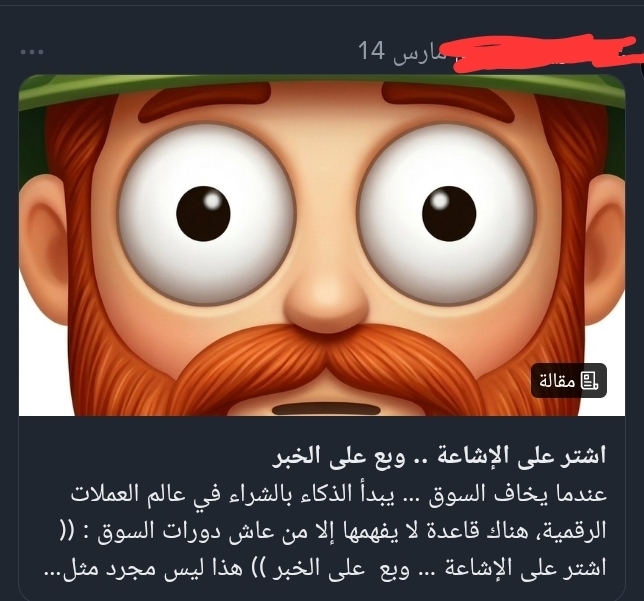Click the first line starting عندما يخاف السوق
This screenshot has width=644, height=601.
[339, 494]
